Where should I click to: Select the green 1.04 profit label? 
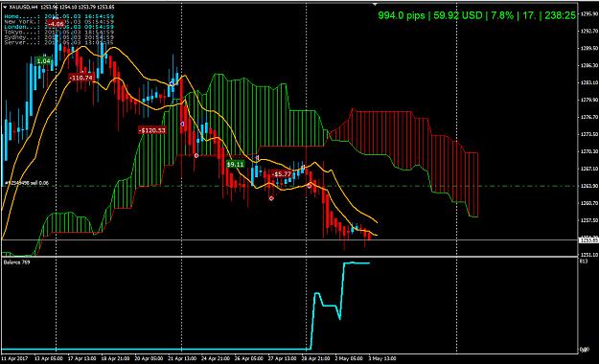[x=44, y=60]
